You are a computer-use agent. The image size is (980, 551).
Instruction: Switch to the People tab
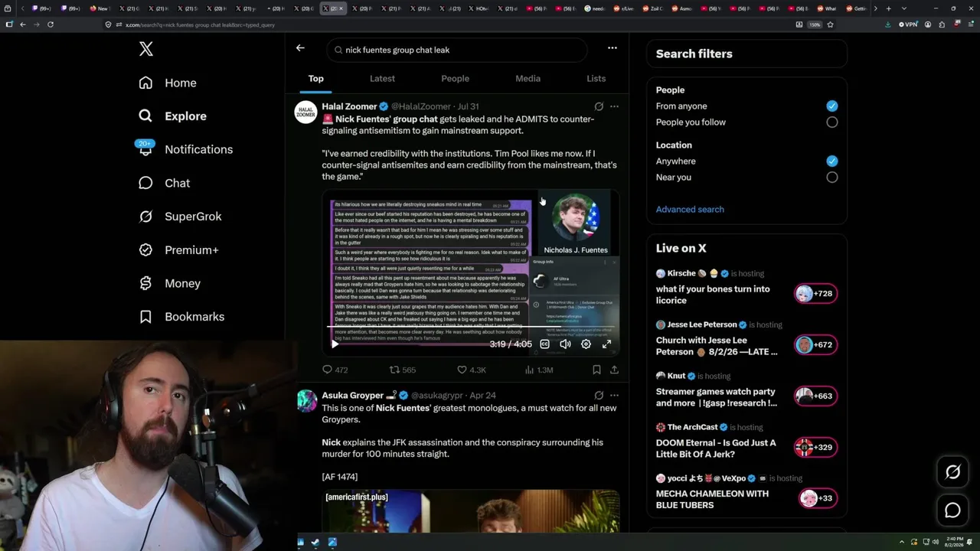point(455,79)
